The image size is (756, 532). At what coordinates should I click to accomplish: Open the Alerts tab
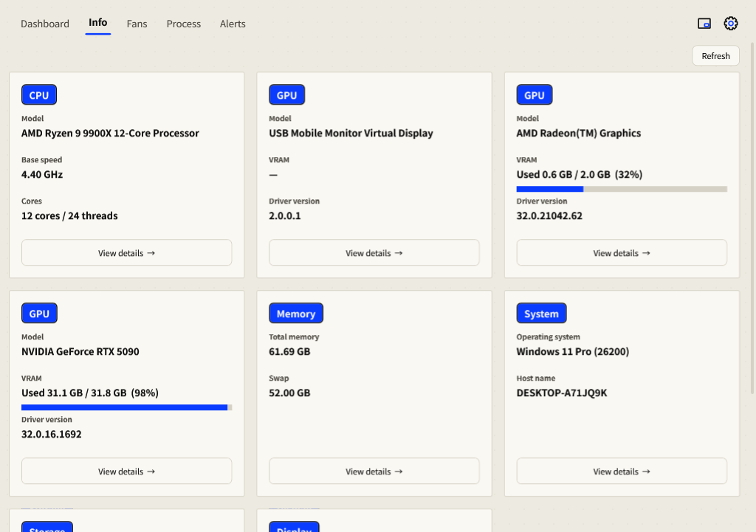click(x=233, y=24)
